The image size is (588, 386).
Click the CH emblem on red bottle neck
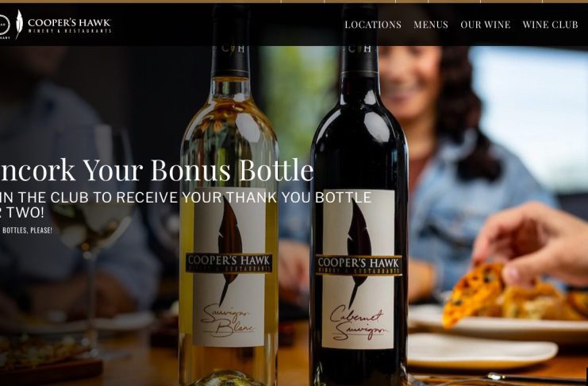coord(360,48)
